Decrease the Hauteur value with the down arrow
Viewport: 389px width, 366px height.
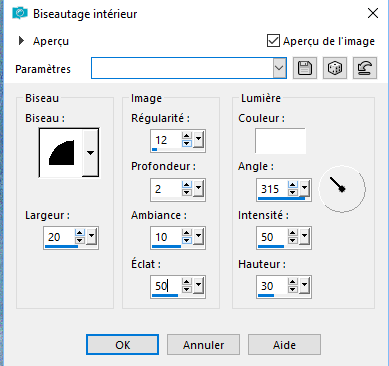pyautogui.click(x=293, y=289)
